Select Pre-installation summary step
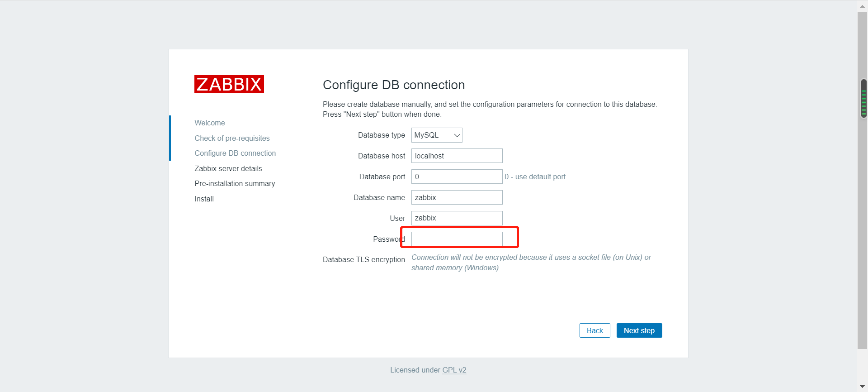Screen dimensions: 868x392 [x=235, y=183]
